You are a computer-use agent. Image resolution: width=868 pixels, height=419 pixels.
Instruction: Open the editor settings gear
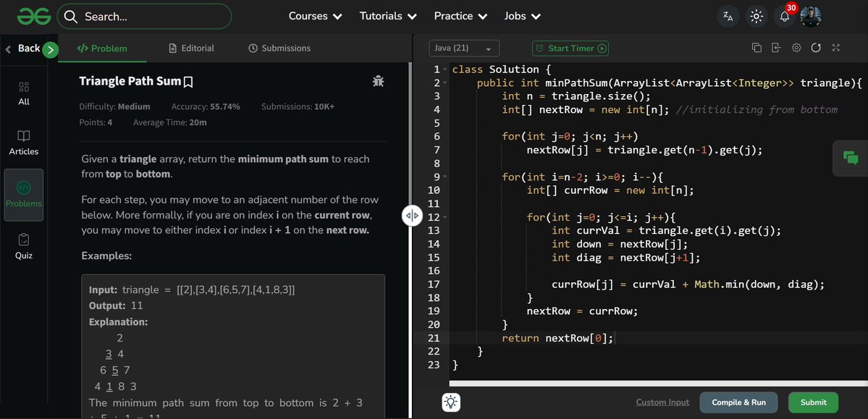(796, 46)
